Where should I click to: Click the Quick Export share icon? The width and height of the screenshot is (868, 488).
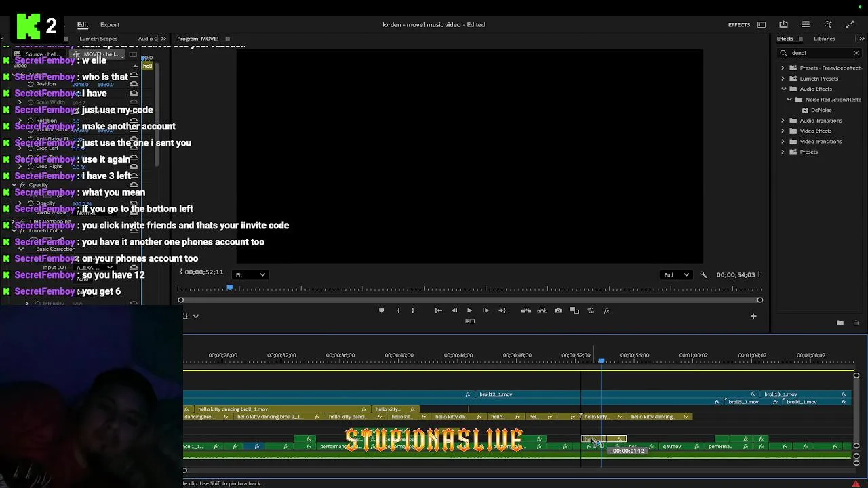(783, 24)
